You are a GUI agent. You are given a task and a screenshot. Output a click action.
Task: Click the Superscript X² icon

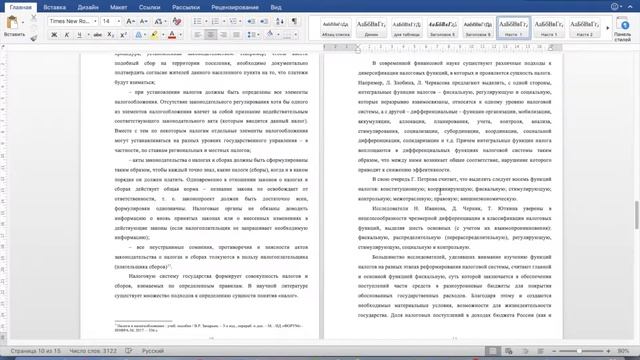coord(123,35)
